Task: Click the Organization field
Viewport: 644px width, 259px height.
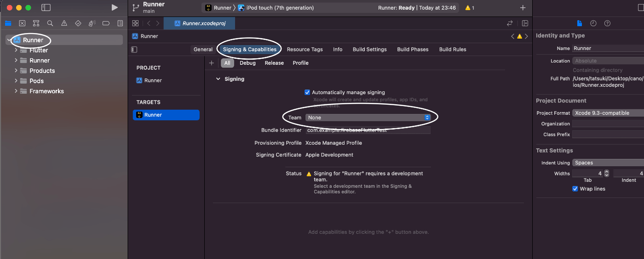Action: click(x=608, y=124)
